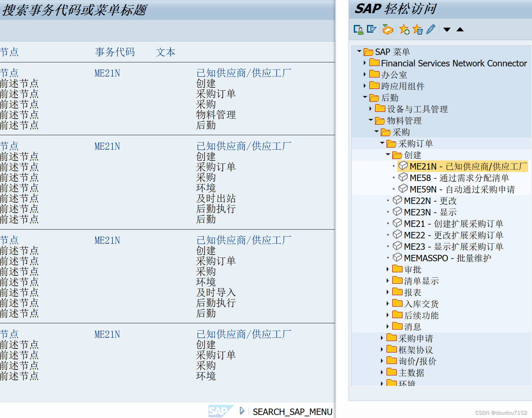Viewport: 532px width, 418px height.
Task: Expand the 设备与工具管理 folder arrow
Action: coord(371,109)
